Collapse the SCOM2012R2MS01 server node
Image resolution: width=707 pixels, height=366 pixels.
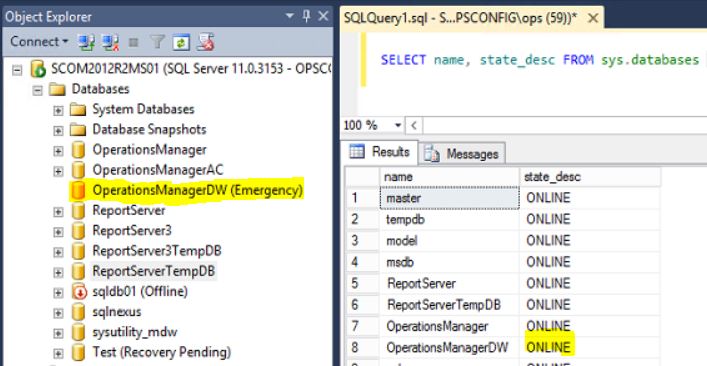coord(17,70)
